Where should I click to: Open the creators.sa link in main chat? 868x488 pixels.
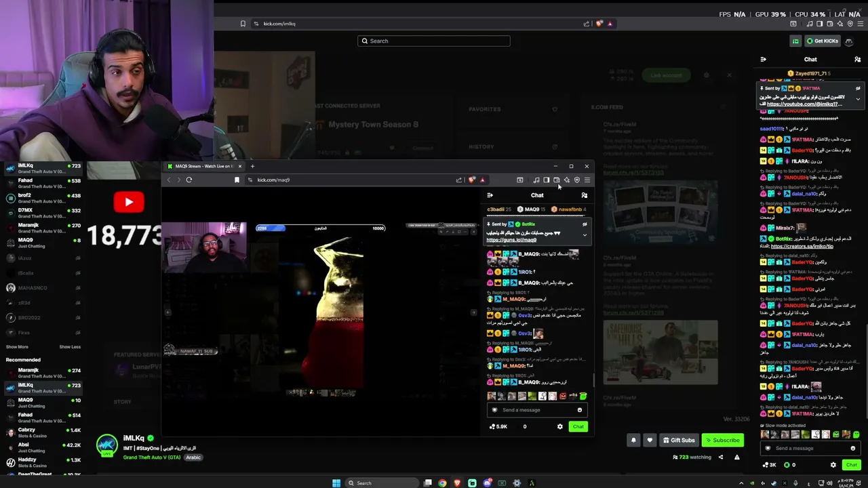click(802, 246)
